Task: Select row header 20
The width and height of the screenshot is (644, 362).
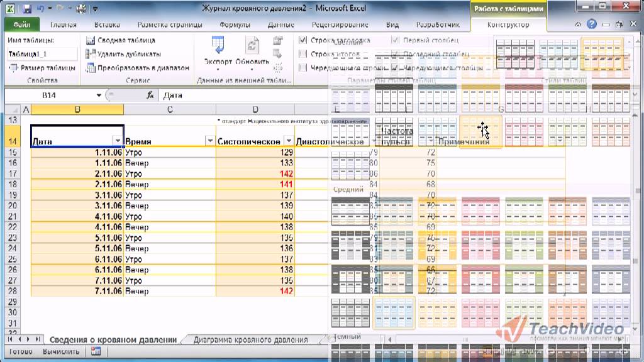Action: click(13, 206)
